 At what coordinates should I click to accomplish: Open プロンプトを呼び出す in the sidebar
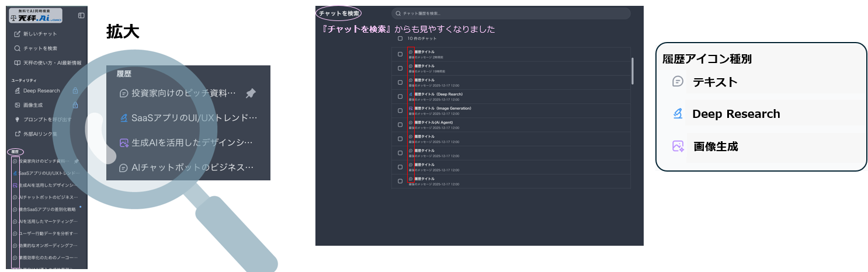coord(43,119)
